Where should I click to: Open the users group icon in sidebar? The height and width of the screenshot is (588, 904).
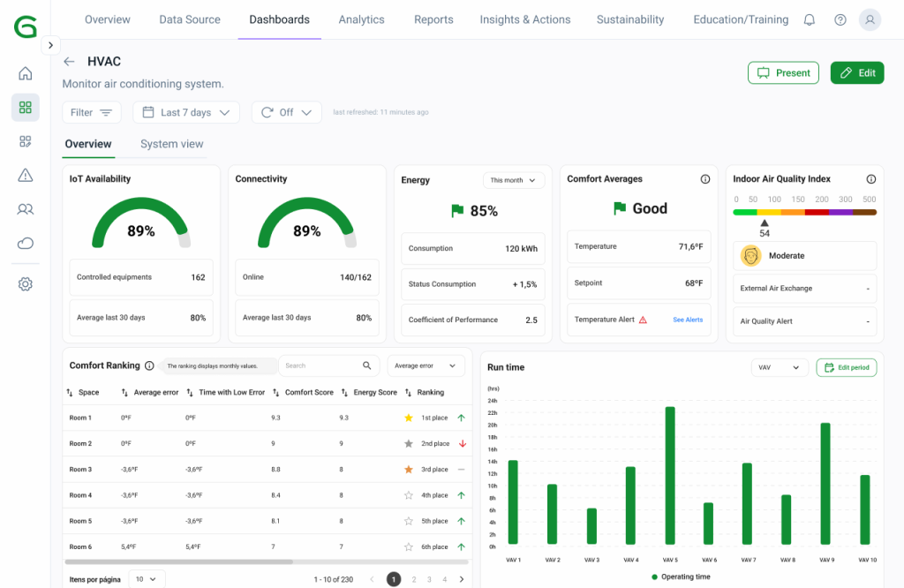(26, 209)
